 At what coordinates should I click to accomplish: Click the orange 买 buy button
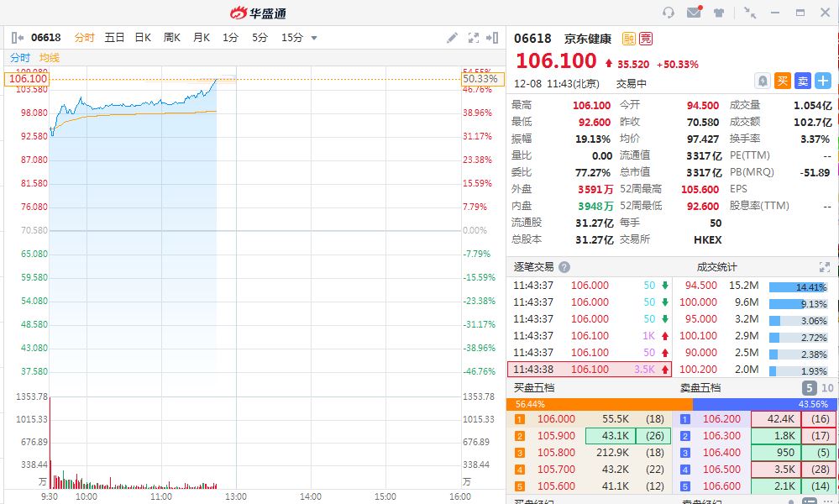point(783,81)
